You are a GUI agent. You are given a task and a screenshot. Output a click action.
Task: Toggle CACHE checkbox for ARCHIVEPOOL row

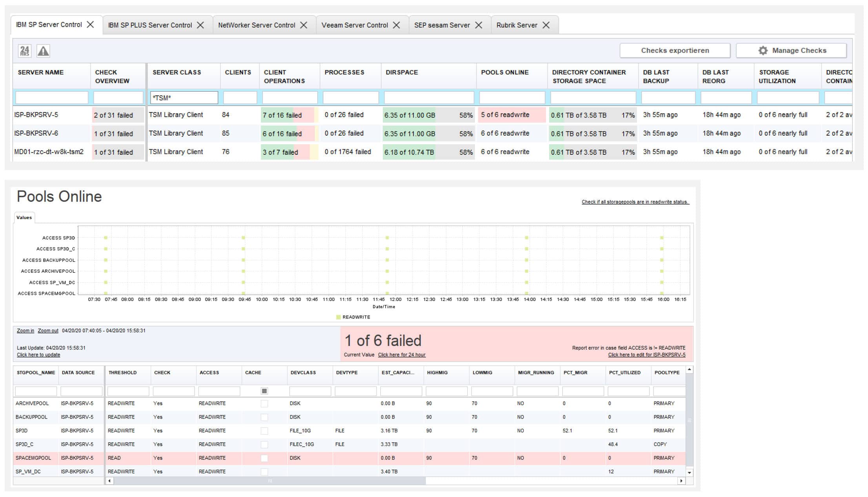264,403
